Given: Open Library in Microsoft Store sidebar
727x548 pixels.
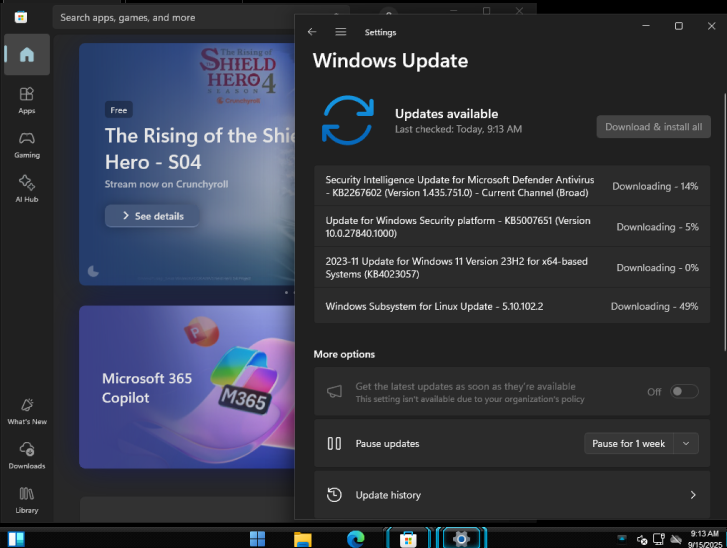Looking at the screenshot, I should (x=27, y=500).
